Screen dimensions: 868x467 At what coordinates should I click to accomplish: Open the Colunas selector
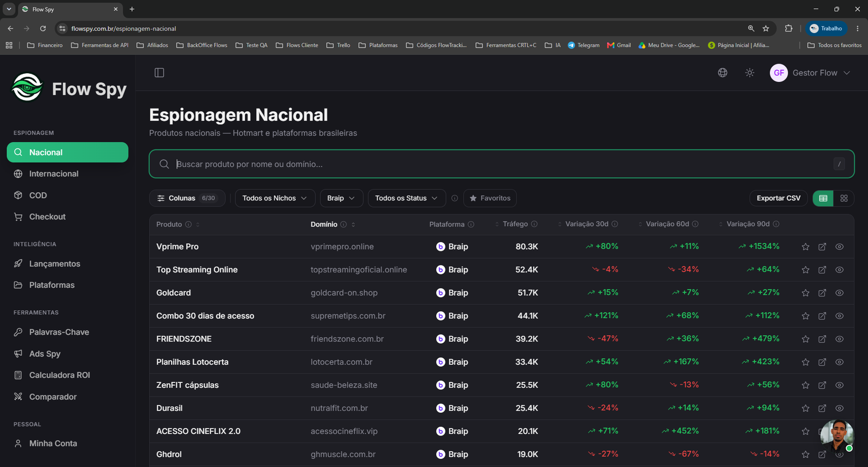point(186,198)
